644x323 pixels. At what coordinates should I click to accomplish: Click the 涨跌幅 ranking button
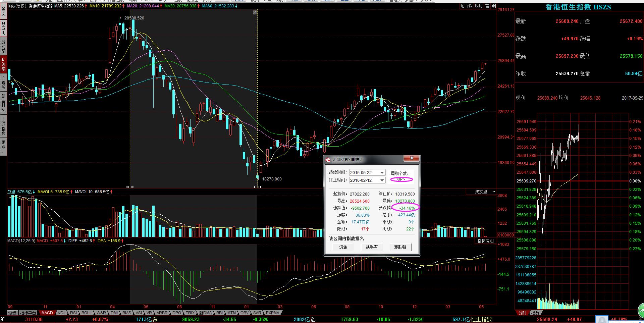(x=400, y=247)
